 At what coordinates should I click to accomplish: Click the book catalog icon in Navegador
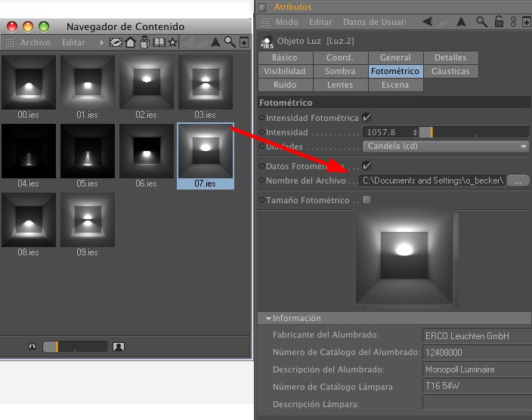159,42
